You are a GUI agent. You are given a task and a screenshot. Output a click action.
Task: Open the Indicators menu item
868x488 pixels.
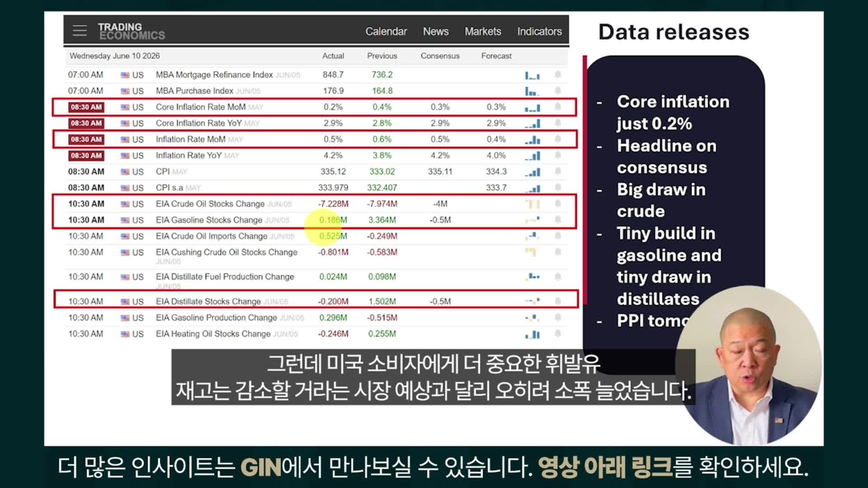coord(539,32)
